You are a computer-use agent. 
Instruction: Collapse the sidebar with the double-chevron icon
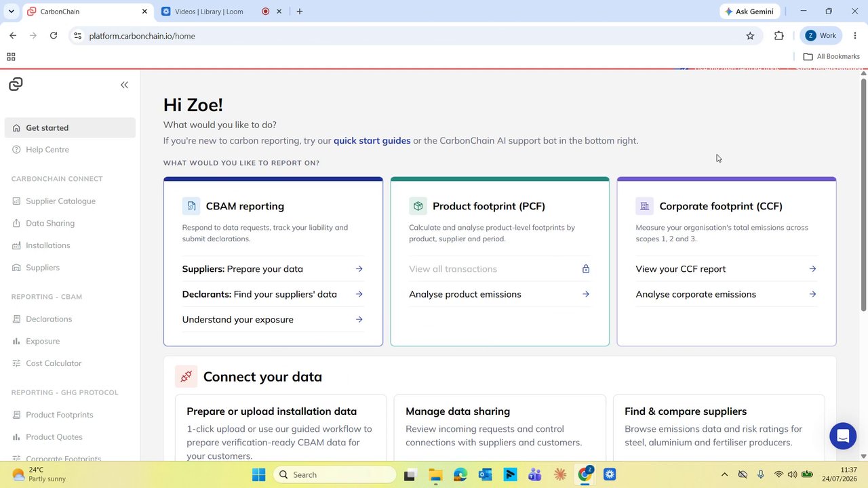click(124, 85)
